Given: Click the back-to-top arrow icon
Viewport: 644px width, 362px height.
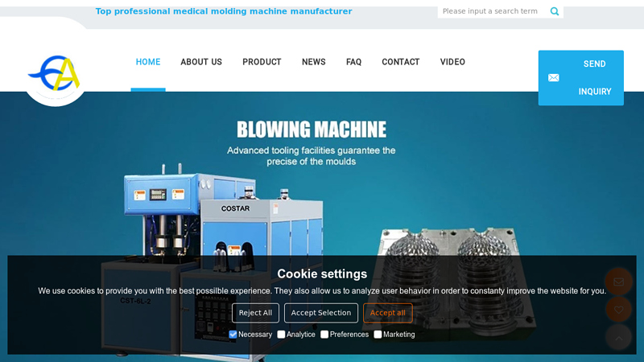Looking at the screenshot, I should pyautogui.click(x=618, y=337).
